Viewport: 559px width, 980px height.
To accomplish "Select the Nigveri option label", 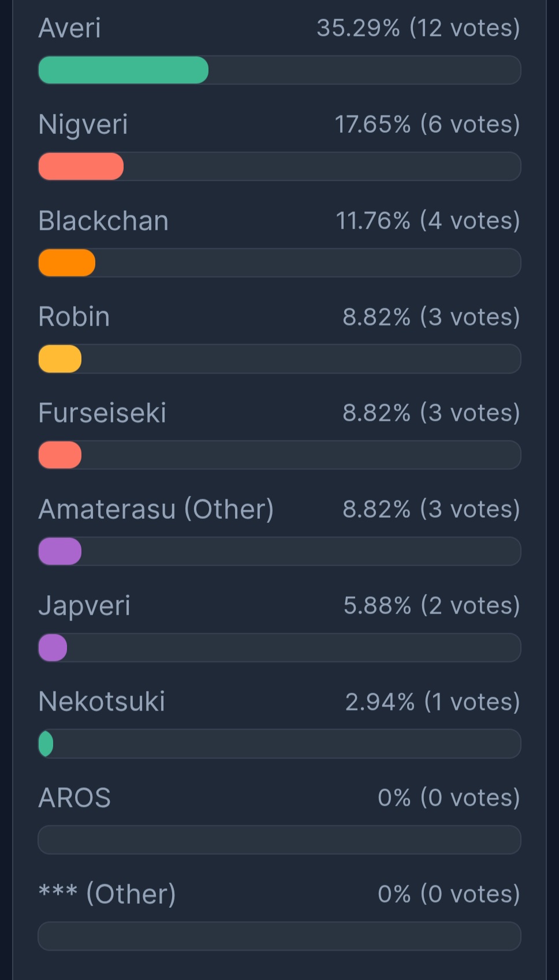I will click(83, 125).
